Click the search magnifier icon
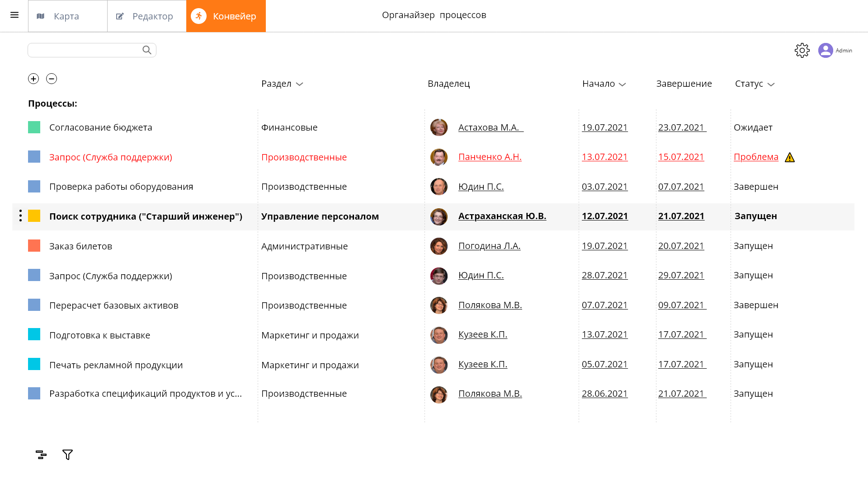The height and width of the screenshot is (488, 868). [x=147, y=50]
